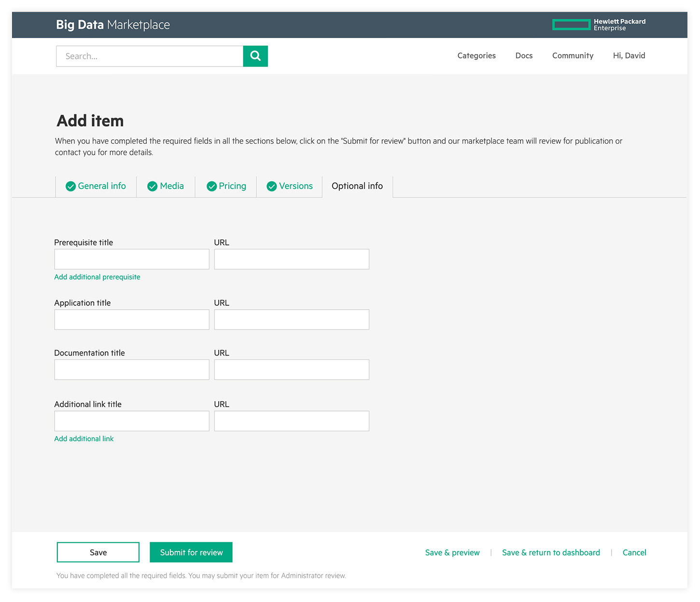Click the magnifying glass search icon
The height and width of the screenshot is (602, 700).
click(x=255, y=56)
